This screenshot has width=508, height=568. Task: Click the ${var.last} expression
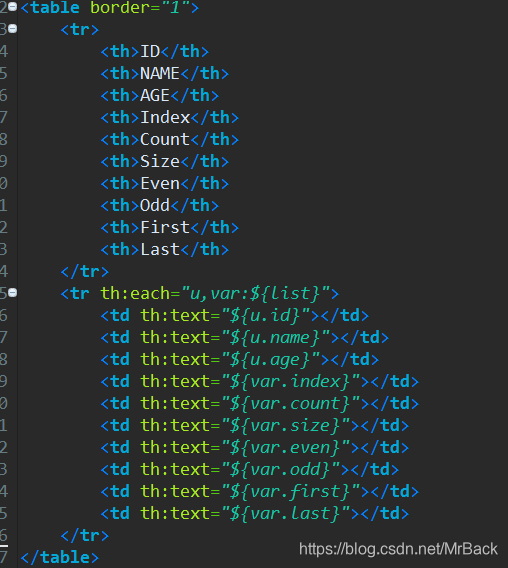click(285, 514)
